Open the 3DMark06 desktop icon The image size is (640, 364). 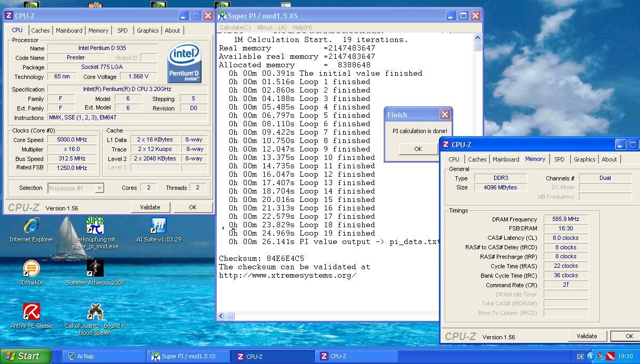pyautogui.click(x=32, y=269)
